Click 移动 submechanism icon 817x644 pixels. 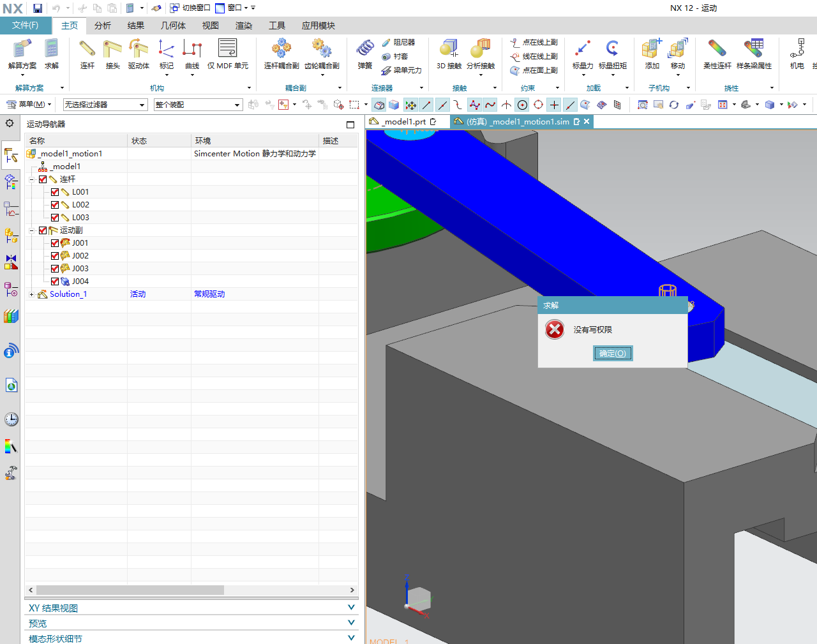point(678,54)
